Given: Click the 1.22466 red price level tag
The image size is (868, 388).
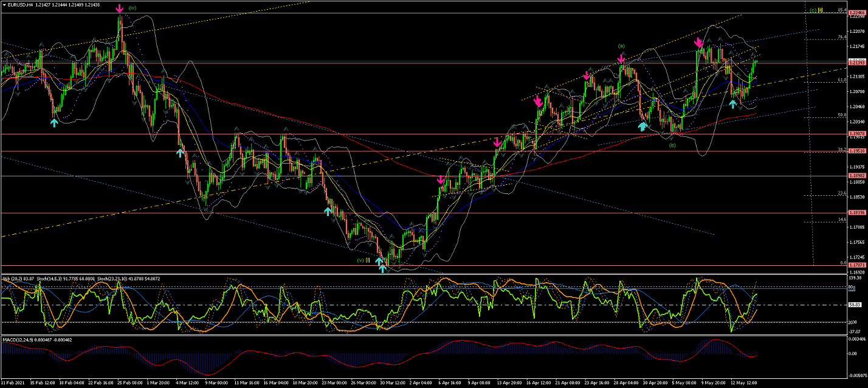Looking at the screenshot, I should click(x=858, y=13).
